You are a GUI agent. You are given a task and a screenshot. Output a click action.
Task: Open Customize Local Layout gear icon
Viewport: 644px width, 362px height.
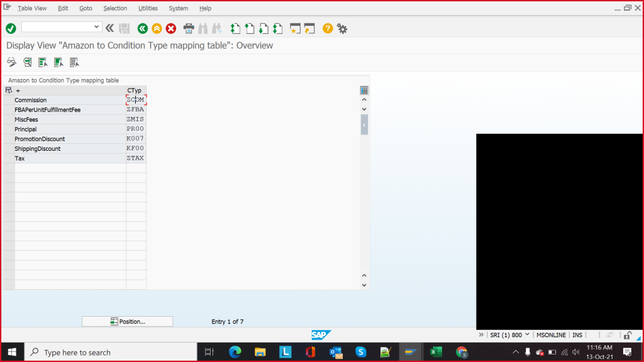pos(342,28)
